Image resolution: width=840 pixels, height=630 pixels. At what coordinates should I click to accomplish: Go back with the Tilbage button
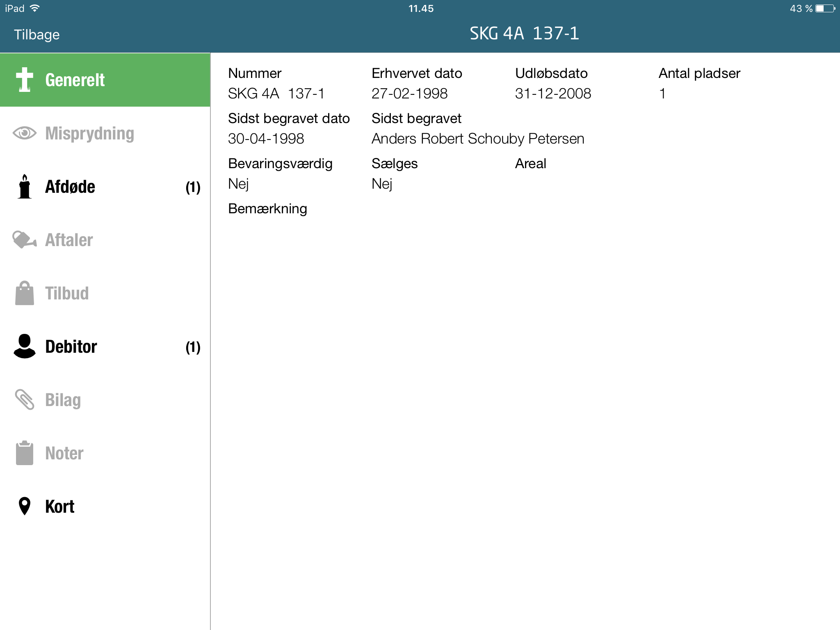[37, 34]
